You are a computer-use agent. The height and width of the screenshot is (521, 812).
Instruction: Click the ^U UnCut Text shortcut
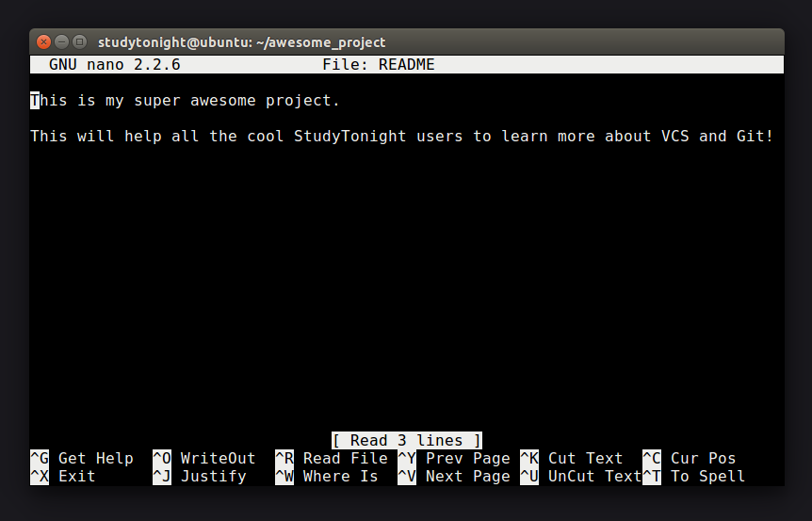tap(581, 477)
